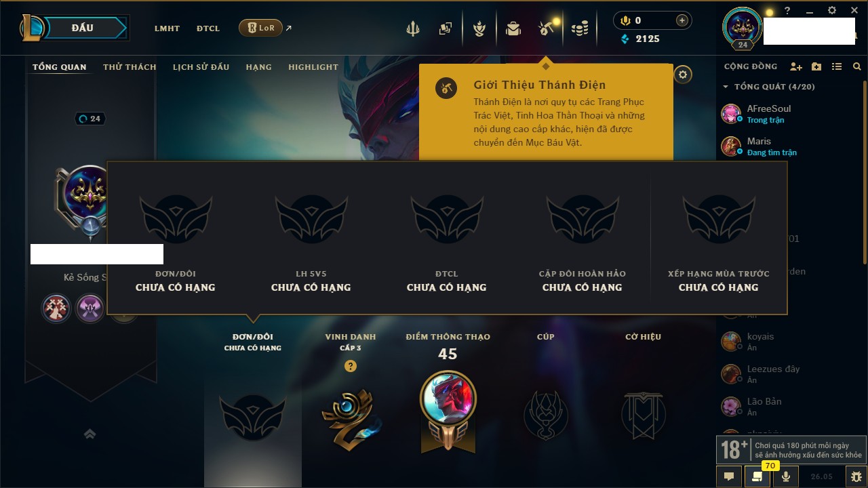Open the chat bubble icon
The height and width of the screenshot is (488, 868).
point(729,476)
